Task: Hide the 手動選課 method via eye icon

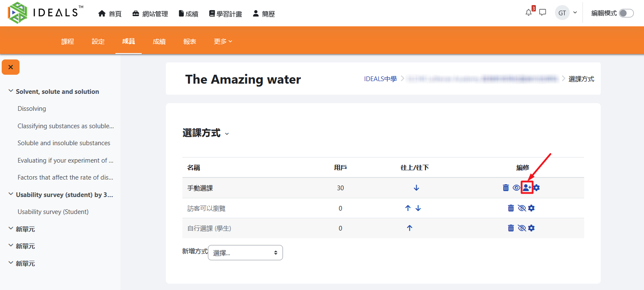Action: coord(516,188)
